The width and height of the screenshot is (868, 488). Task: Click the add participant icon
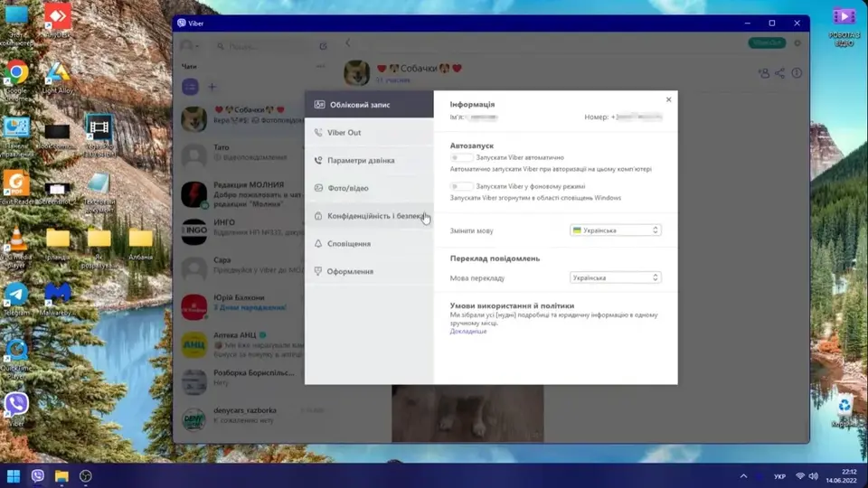pos(764,73)
